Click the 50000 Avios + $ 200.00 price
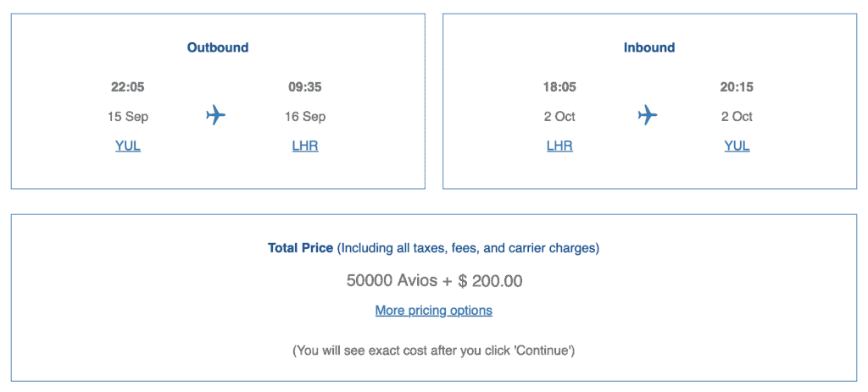 (x=434, y=280)
